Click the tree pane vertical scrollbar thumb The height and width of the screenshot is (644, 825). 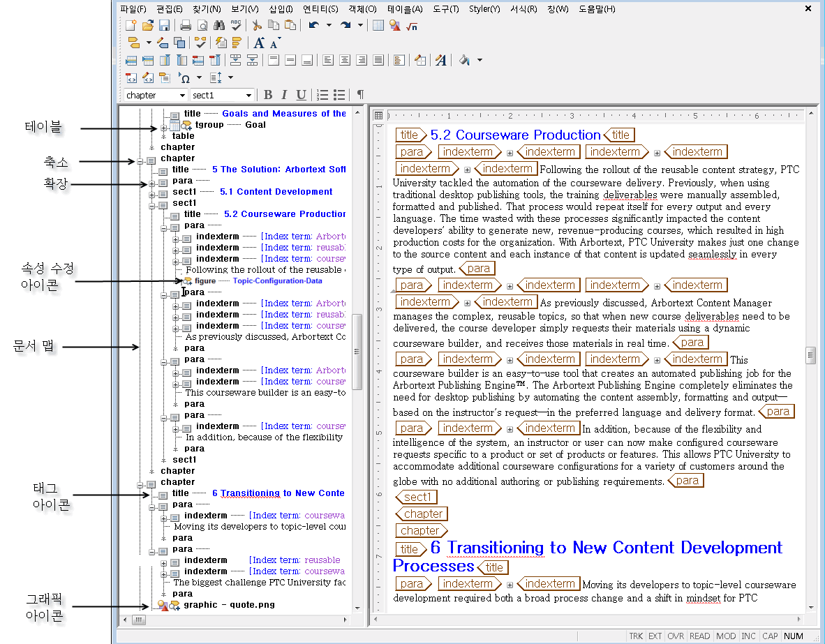[357, 352]
